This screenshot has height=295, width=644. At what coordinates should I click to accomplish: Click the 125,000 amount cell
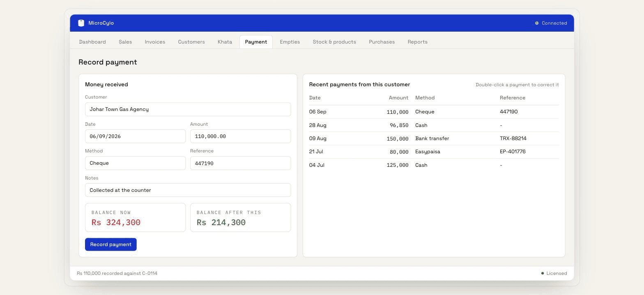pos(398,165)
